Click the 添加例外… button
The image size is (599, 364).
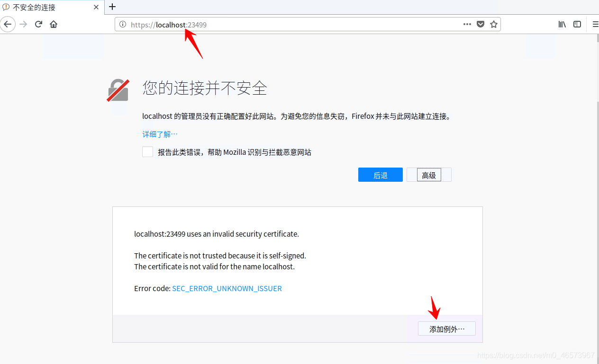point(447,329)
